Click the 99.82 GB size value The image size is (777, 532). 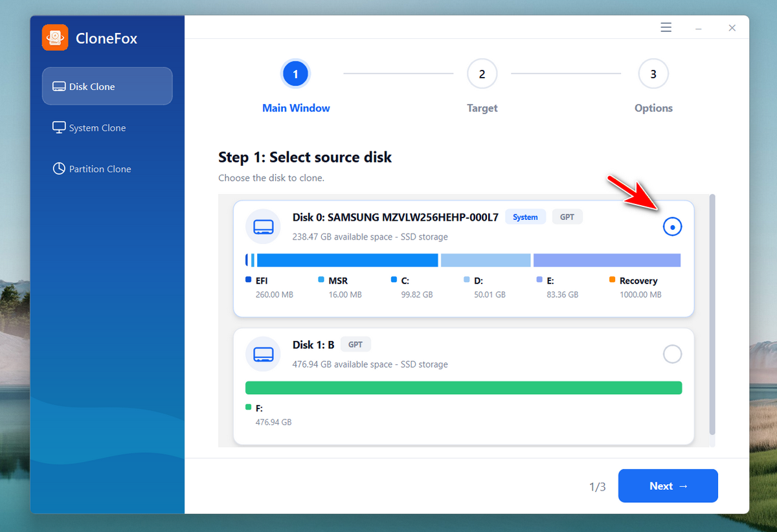pyautogui.click(x=417, y=294)
